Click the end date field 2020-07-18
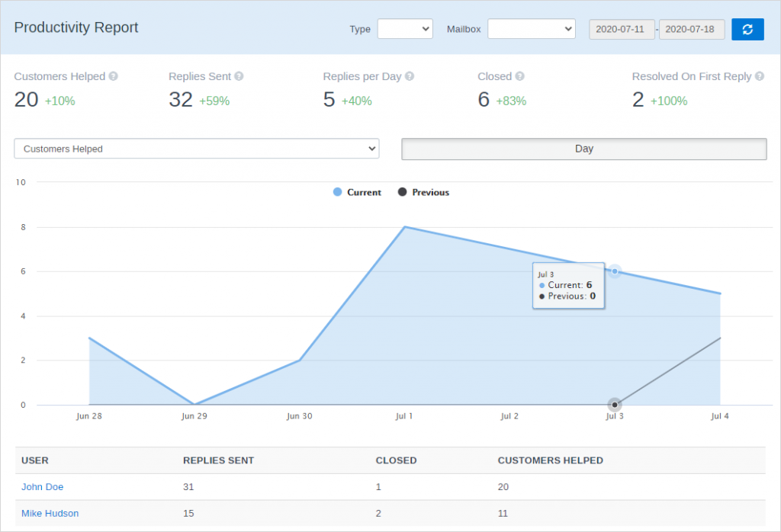The image size is (781, 532). [x=691, y=29]
